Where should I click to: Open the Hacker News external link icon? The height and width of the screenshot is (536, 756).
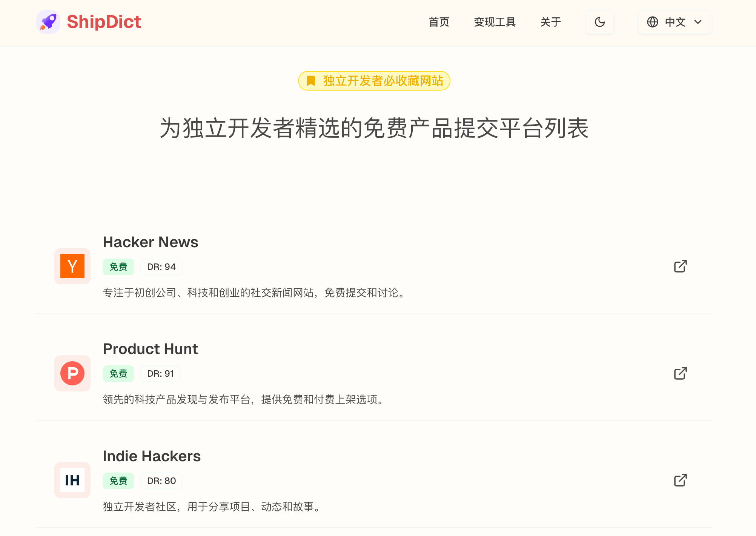click(x=680, y=266)
